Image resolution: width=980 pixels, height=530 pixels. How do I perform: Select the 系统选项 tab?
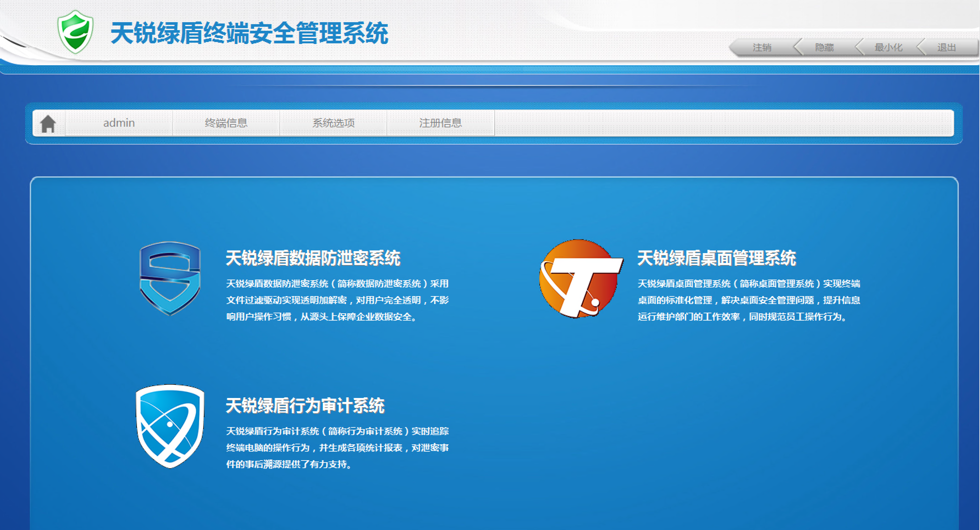point(333,123)
